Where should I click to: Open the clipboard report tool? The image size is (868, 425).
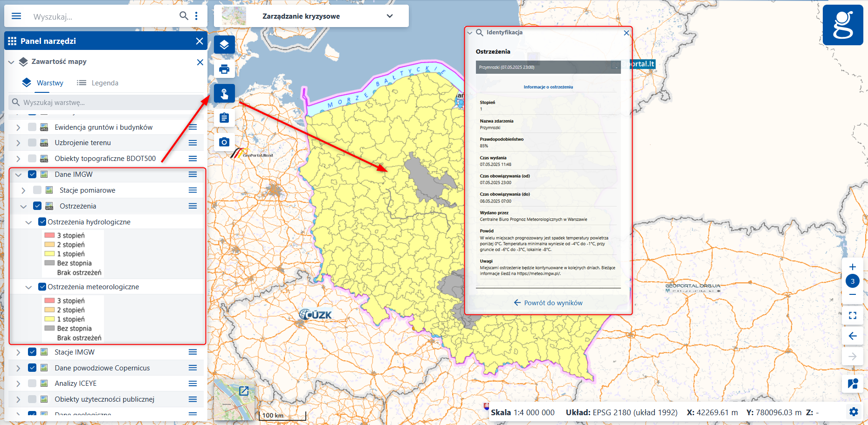point(224,118)
